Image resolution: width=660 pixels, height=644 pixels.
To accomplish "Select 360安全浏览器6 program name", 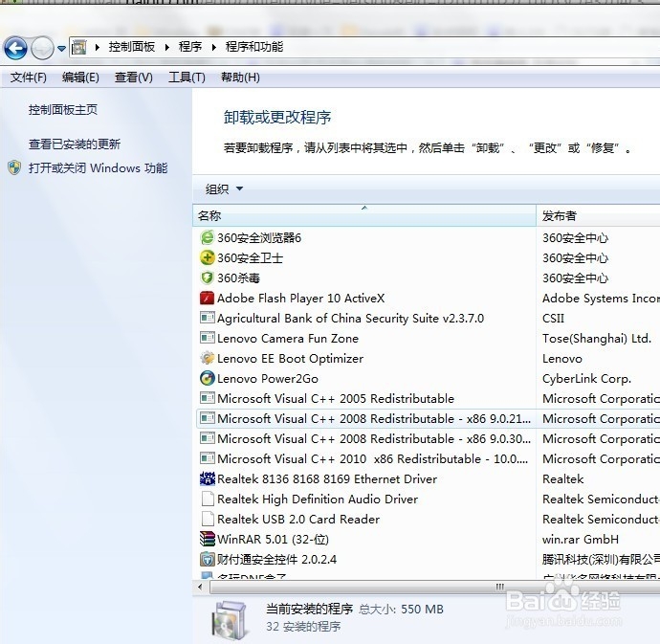I will pyautogui.click(x=259, y=238).
